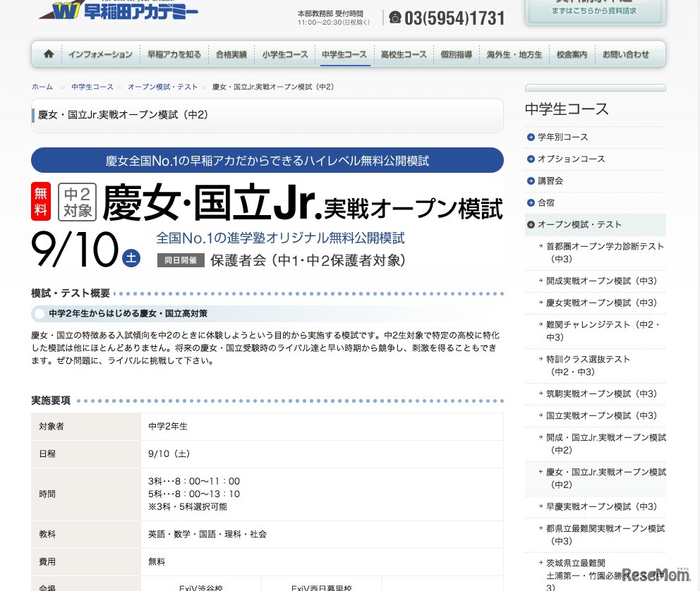This screenshot has height=591, width=700.
Task: Click the ReseMom logo watermark
Action: [656, 575]
